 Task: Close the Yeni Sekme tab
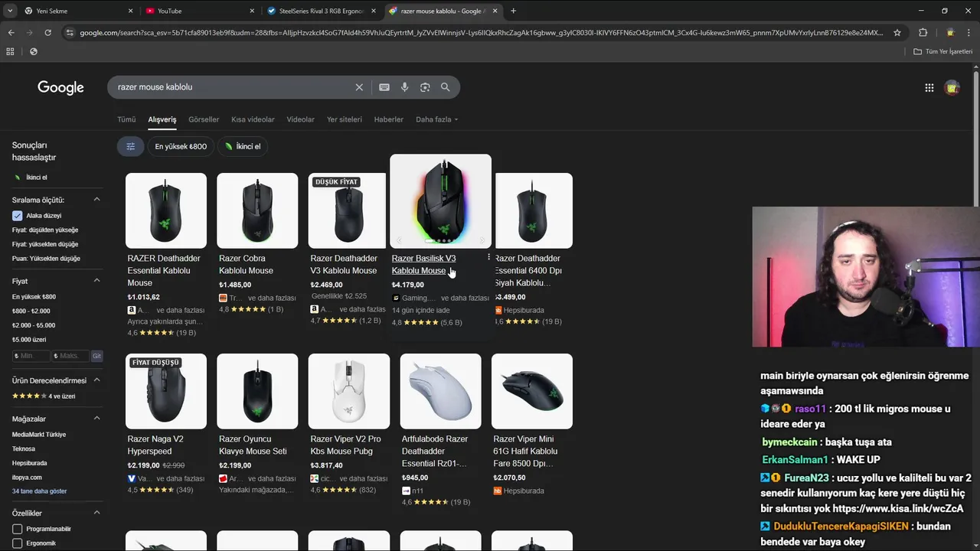click(130, 11)
